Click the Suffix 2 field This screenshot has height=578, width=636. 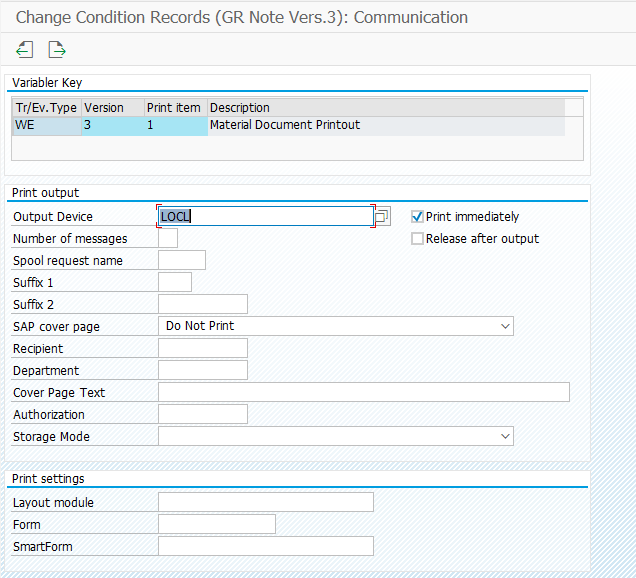(x=203, y=304)
